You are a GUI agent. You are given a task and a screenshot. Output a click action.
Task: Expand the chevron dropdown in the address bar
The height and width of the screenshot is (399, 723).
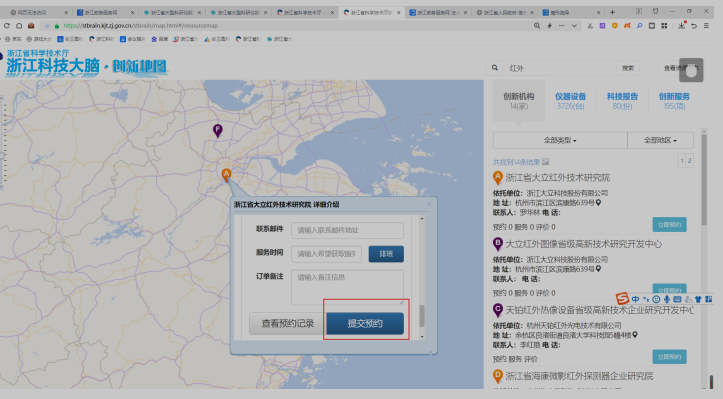pyautogui.click(x=574, y=26)
